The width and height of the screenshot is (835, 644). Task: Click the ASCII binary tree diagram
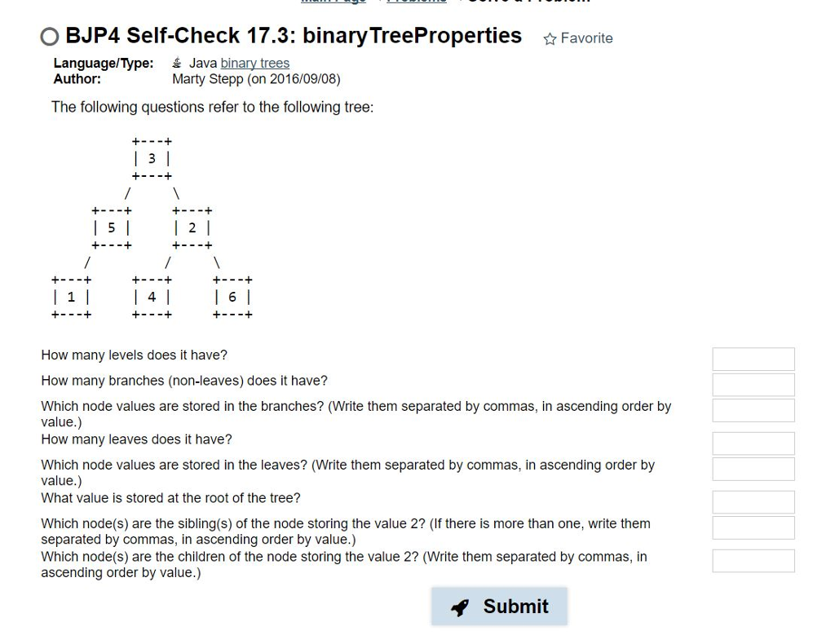point(152,227)
